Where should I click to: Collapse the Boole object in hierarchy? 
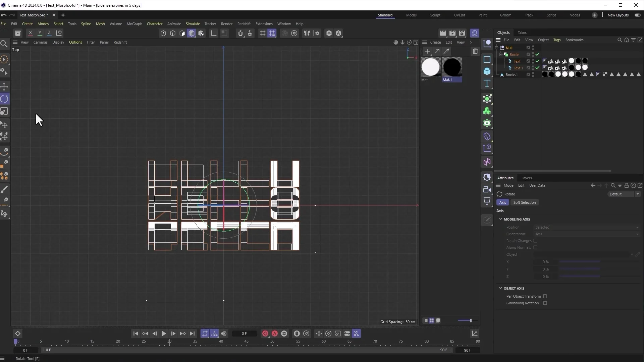coord(501,54)
